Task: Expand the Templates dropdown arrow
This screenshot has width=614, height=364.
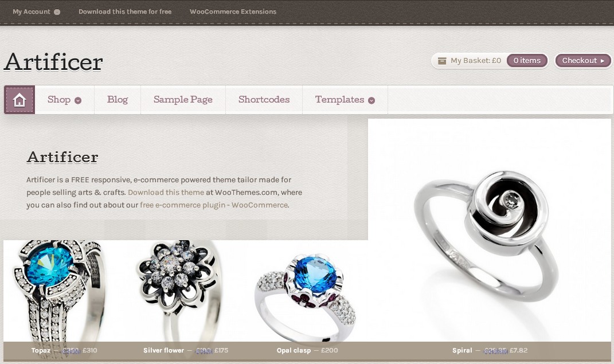Action: 371,100
